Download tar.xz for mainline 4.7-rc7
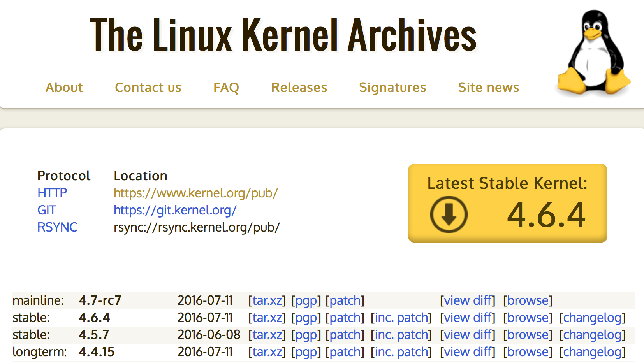Screen dimensions: 644x362 pyautogui.click(x=267, y=300)
